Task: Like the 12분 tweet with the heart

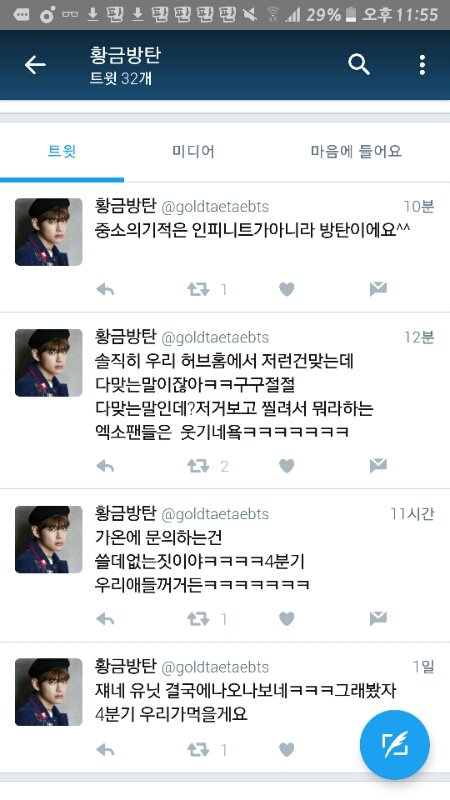Action: (287, 465)
